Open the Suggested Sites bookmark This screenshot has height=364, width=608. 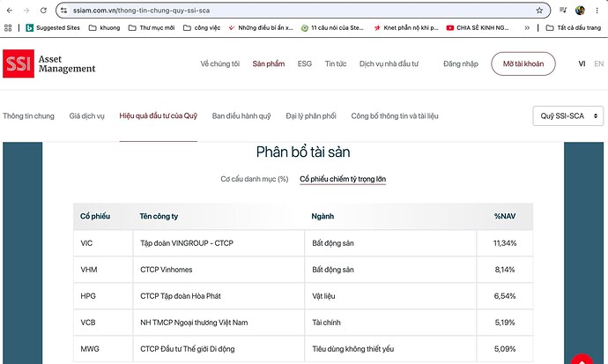[x=53, y=28]
